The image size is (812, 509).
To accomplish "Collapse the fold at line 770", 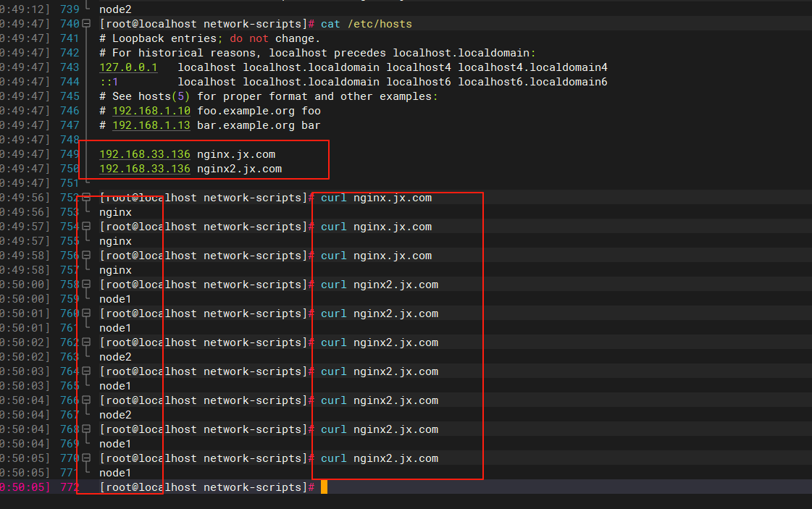I will point(86,459).
